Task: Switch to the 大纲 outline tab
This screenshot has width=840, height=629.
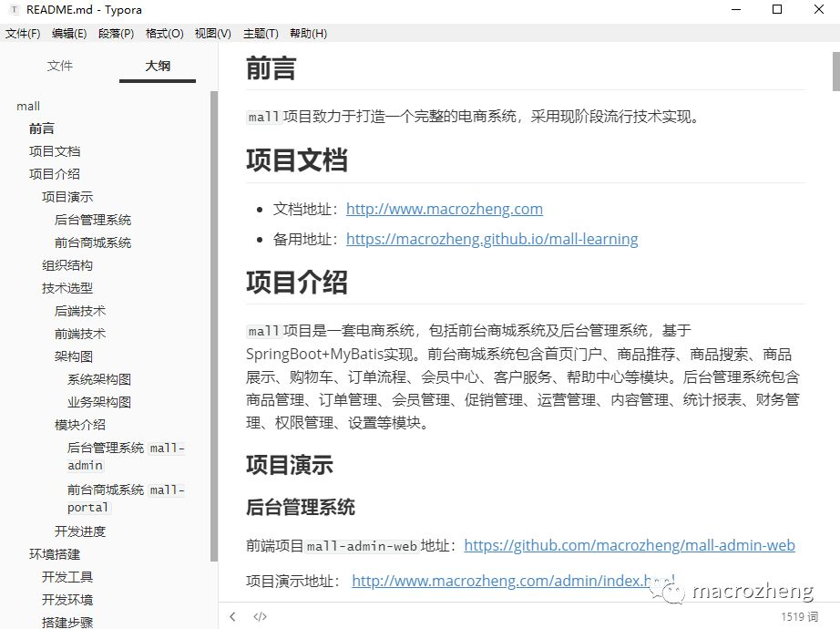Action: pyautogui.click(x=158, y=66)
